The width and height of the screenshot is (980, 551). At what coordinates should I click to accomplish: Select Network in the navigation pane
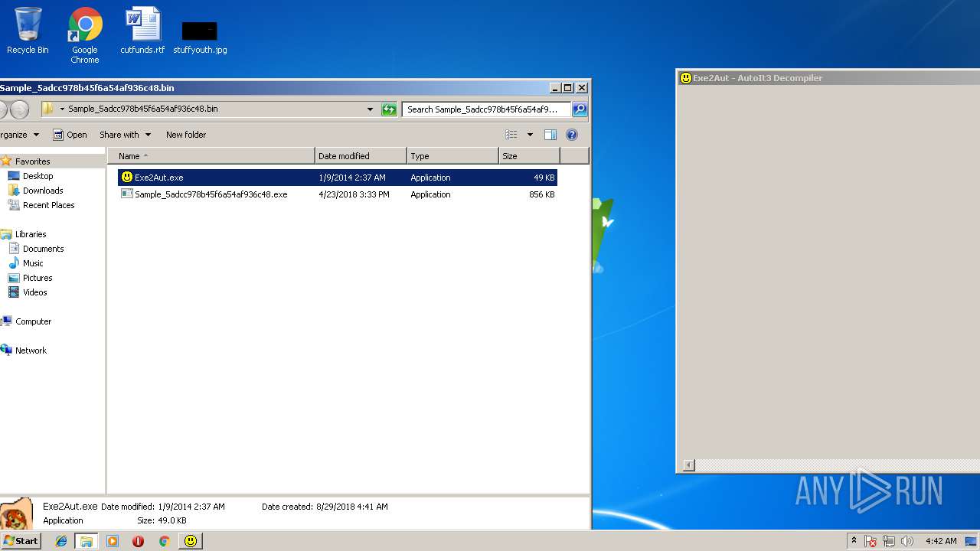[x=31, y=350]
